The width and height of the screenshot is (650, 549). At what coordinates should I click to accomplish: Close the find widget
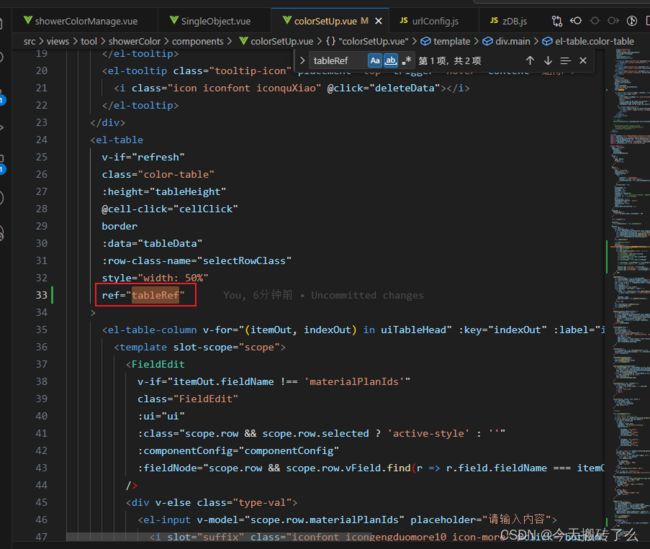pos(583,61)
